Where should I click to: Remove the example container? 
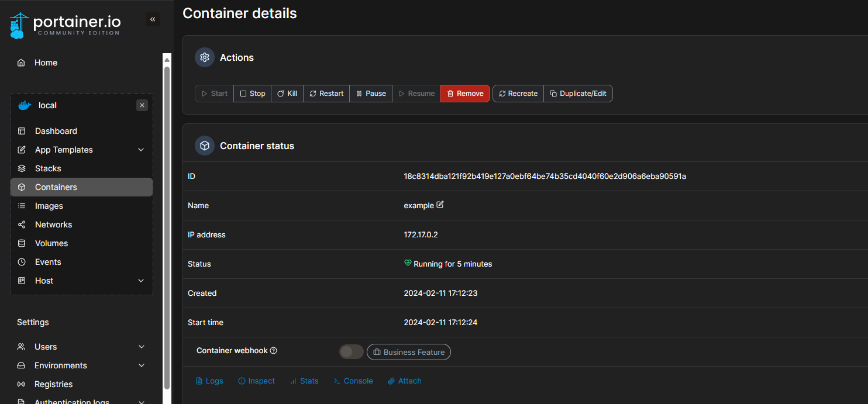pyautogui.click(x=465, y=93)
